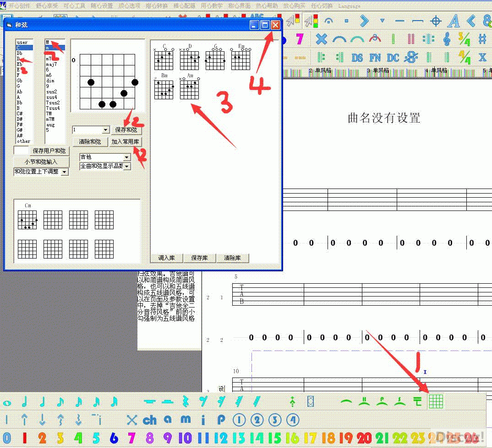492x448 pixels.
Task: Open the 可心工具 menu
Action: [74, 5]
